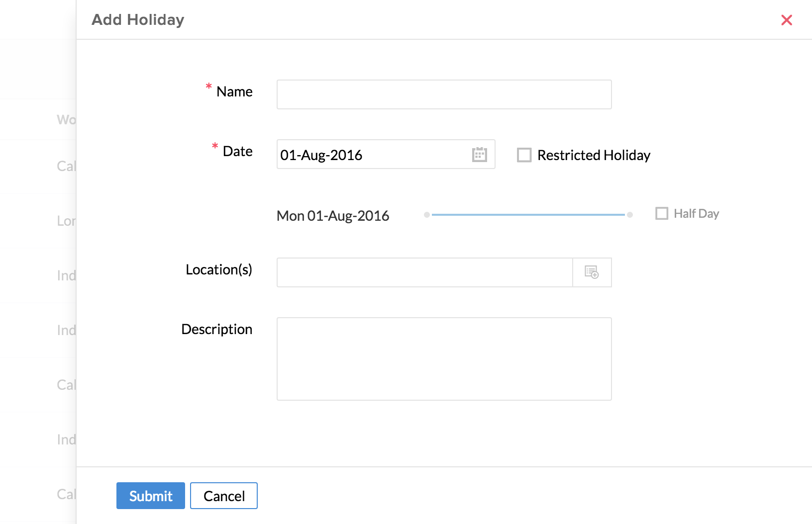This screenshot has height=524, width=812.
Task: Select the background row starting with "Lor"
Action: click(x=66, y=221)
